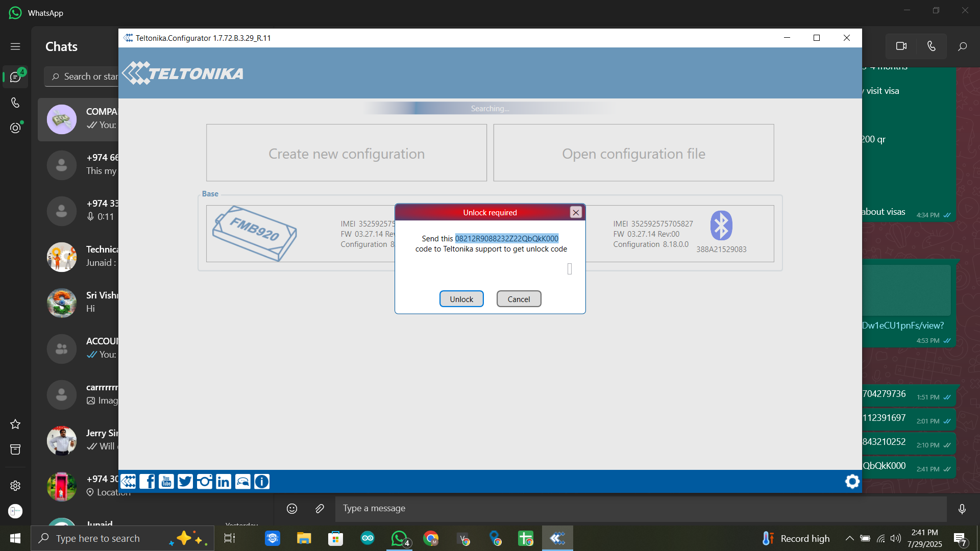Record a WhatsApp voice message

[x=962, y=509]
